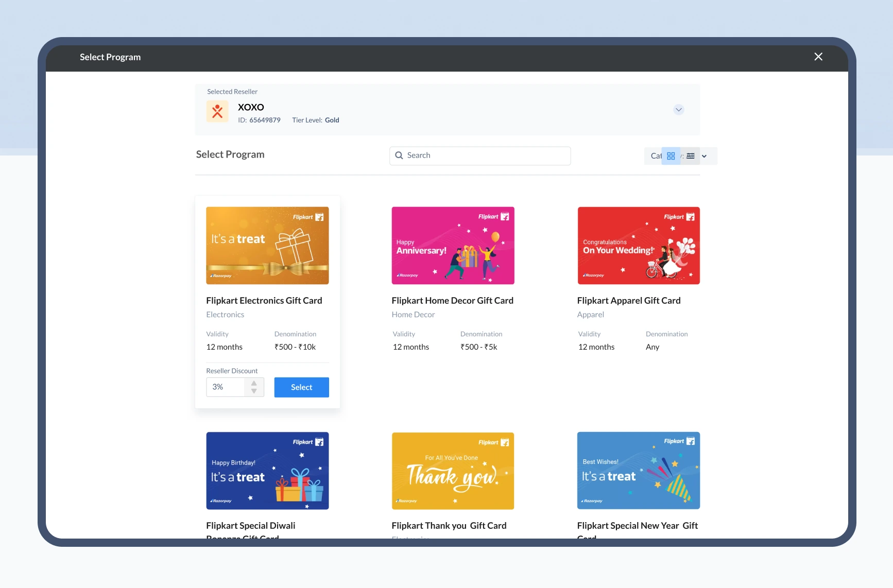Click the ₹500 - ₹5k denomination value
The width and height of the screenshot is (893, 588).
tap(479, 347)
